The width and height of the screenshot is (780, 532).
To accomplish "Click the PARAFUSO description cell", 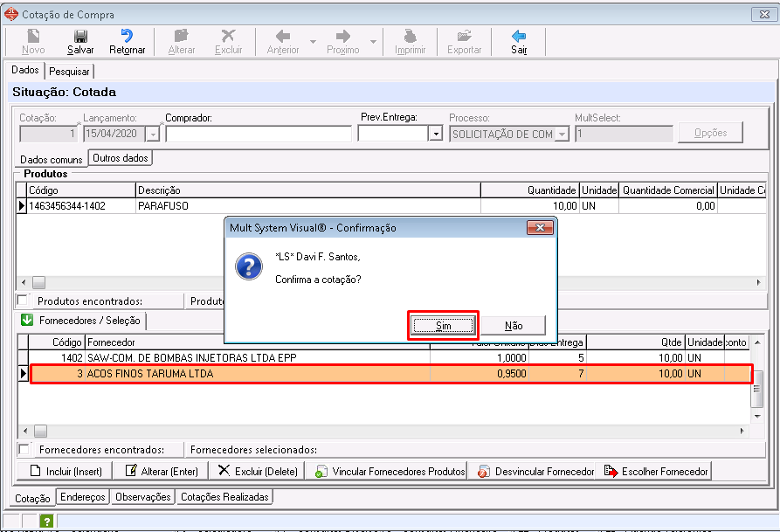I will pyautogui.click(x=308, y=206).
